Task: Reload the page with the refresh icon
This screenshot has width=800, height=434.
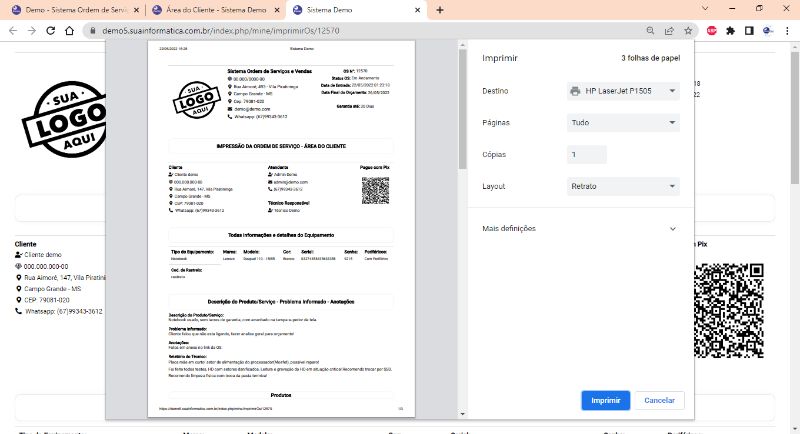Action: click(x=52, y=31)
